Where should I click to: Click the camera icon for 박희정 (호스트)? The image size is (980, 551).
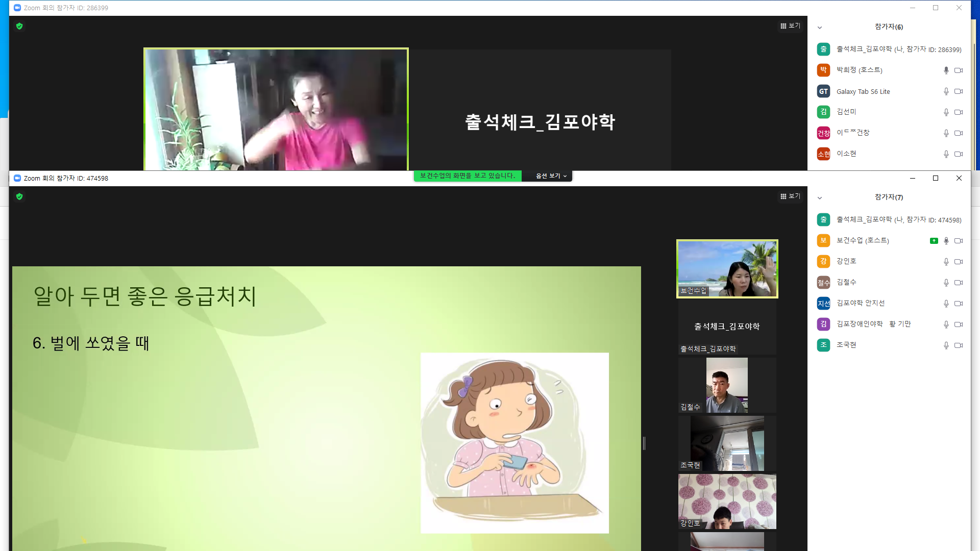pyautogui.click(x=959, y=70)
